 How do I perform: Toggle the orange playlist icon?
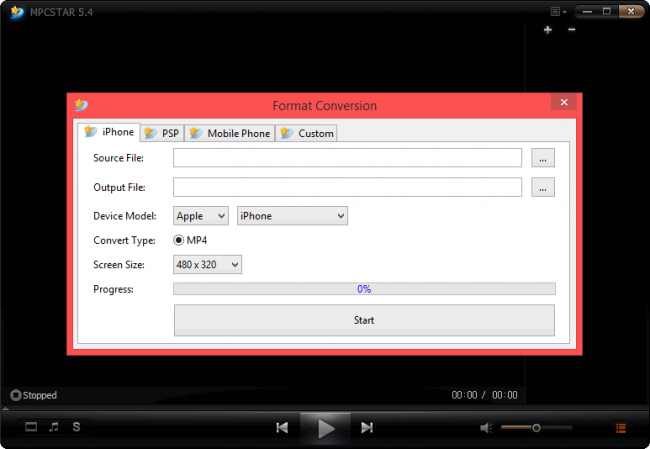pos(621,428)
